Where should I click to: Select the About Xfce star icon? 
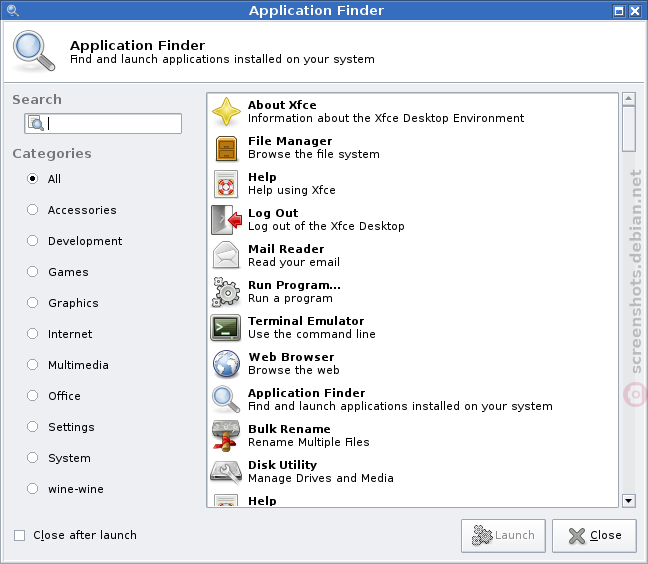click(x=226, y=112)
